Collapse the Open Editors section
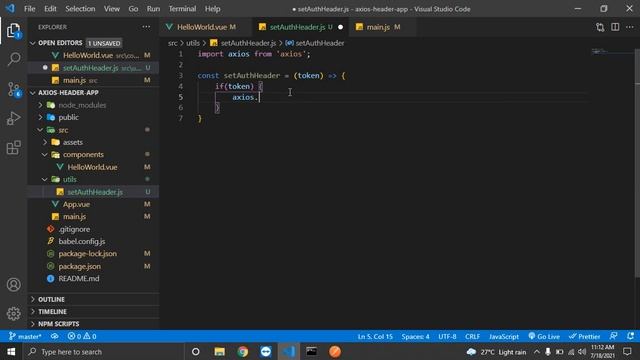 click(33, 43)
